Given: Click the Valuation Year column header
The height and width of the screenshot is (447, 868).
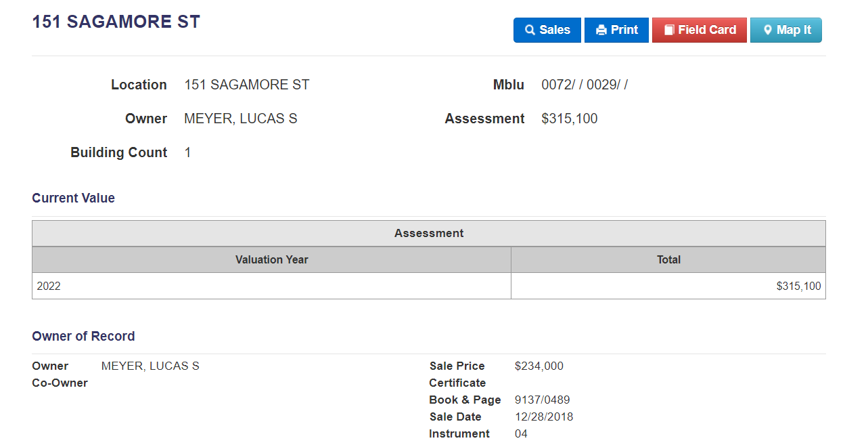Looking at the screenshot, I should (x=271, y=259).
